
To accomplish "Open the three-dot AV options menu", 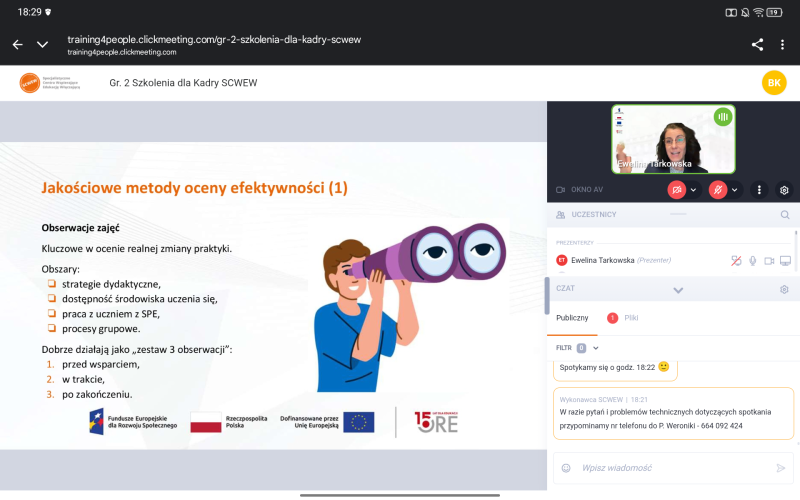I will [760, 189].
